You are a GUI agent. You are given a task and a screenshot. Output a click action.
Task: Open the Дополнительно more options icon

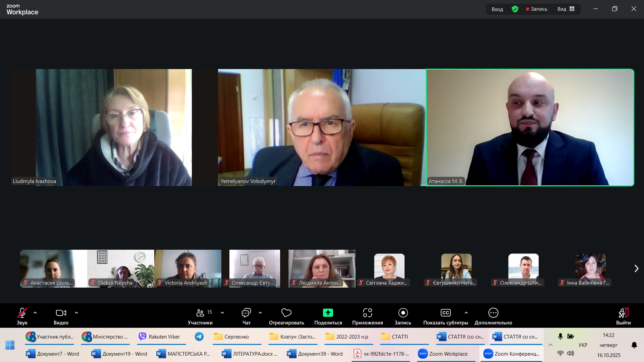pyautogui.click(x=493, y=313)
